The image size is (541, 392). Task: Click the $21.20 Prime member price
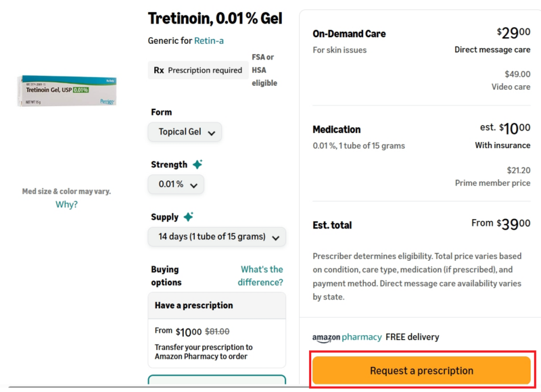pos(518,170)
